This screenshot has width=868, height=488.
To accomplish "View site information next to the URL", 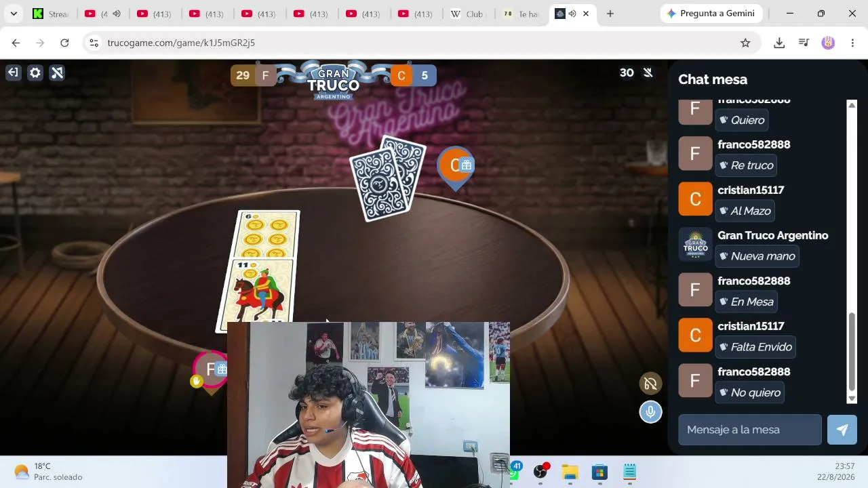I will [x=94, y=43].
